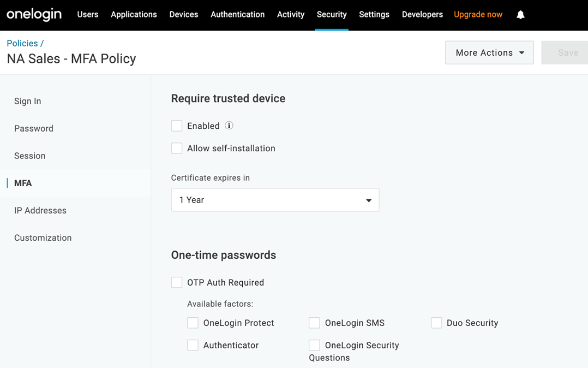The width and height of the screenshot is (588, 368).
Task: Enable the OneLogin SMS factor
Action: [314, 323]
